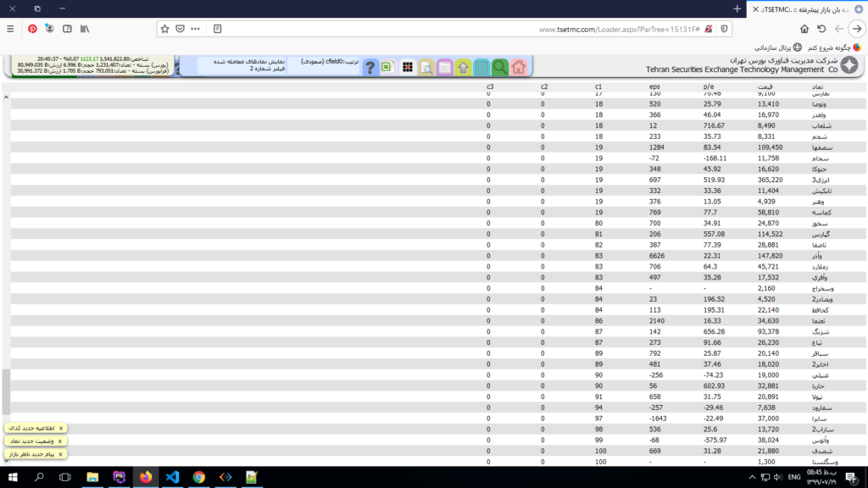Close the وضعیت جدید نماد notification
The height and width of the screenshot is (488, 868).
61,441
